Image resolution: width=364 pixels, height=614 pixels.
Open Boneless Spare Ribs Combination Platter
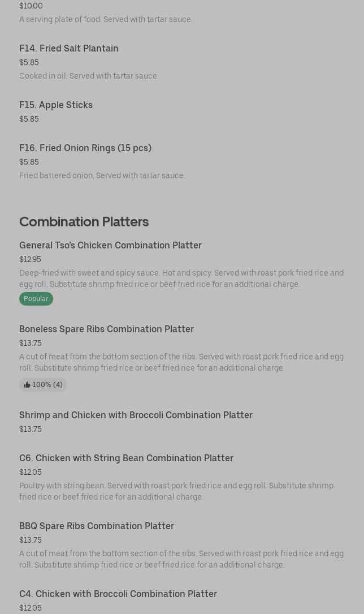[x=106, y=329]
